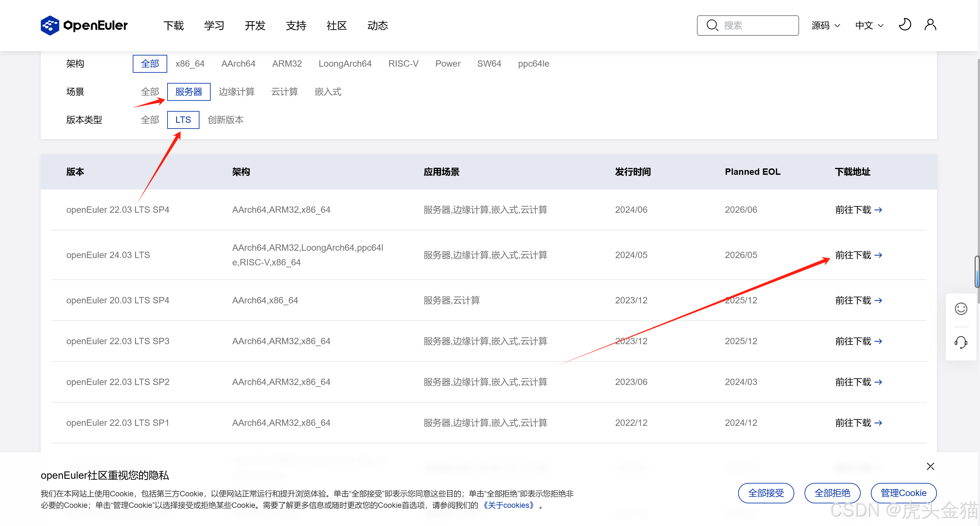Select 全部 in 版本类型 row
This screenshot has height=526, width=980.
click(x=150, y=120)
